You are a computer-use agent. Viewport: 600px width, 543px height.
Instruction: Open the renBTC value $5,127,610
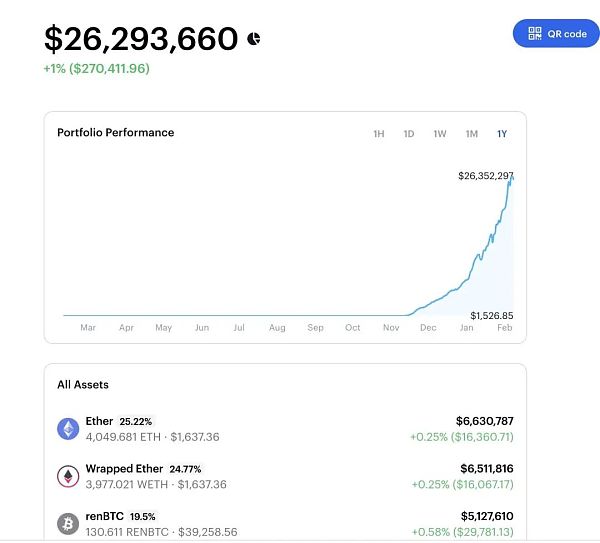click(486, 515)
